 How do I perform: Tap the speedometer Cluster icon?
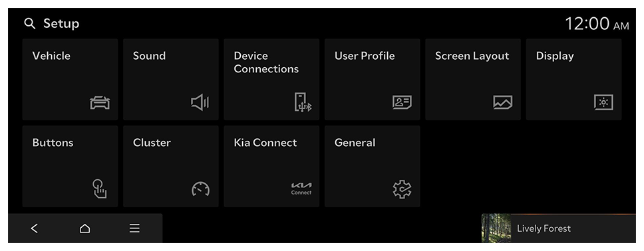(200, 189)
